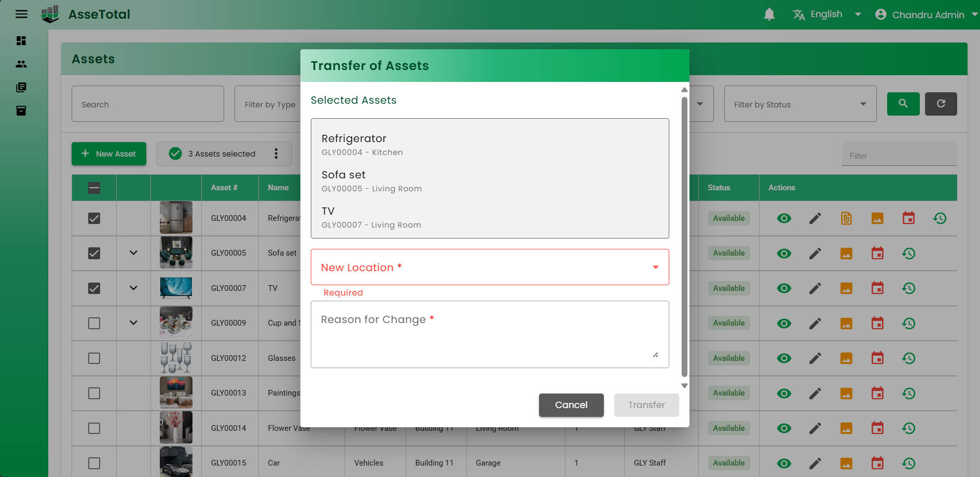Click user account avatar icon
The width and height of the screenshot is (980, 477).
pos(880,15)
